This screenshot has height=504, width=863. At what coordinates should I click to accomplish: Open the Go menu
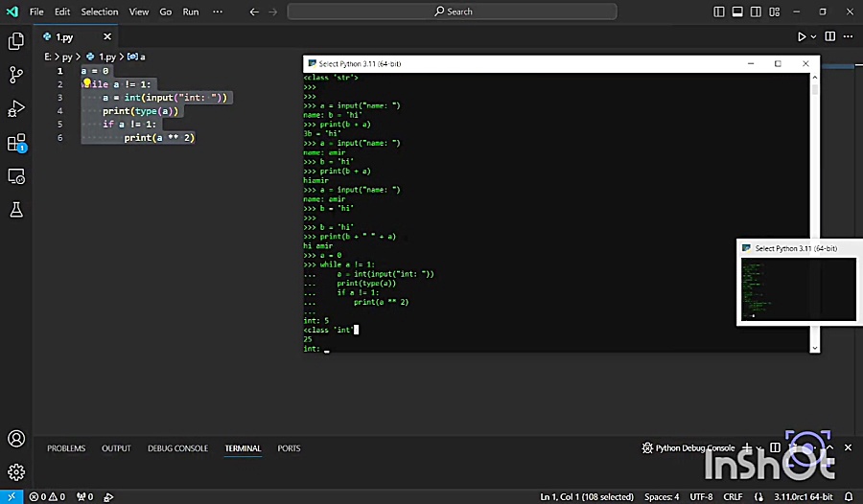pyautogui.click(x=166, y=11)
